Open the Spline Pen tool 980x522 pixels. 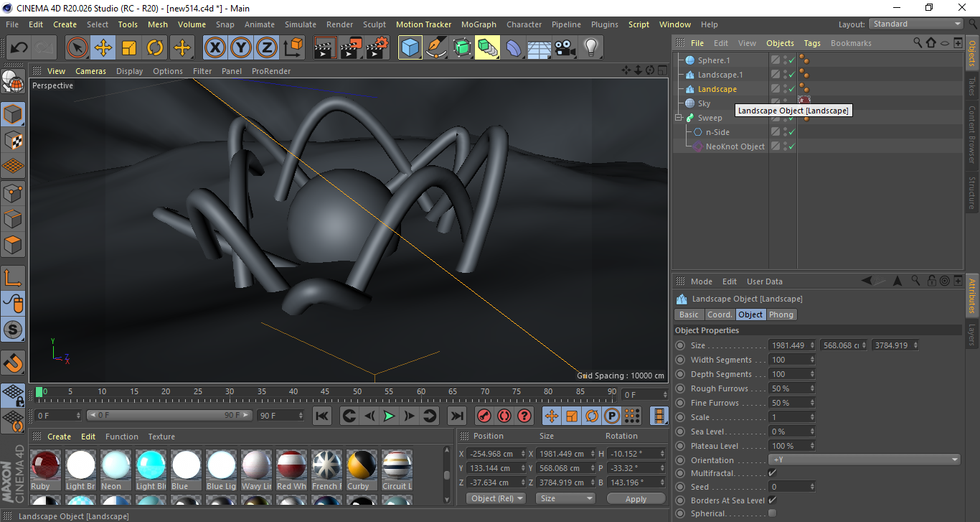436,48
